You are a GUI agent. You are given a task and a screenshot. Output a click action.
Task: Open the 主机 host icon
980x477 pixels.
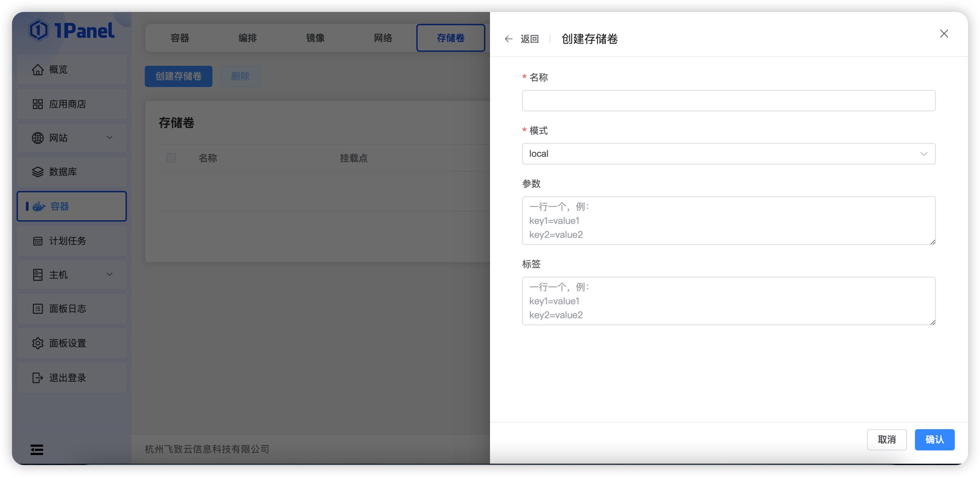tap(38, 274)
